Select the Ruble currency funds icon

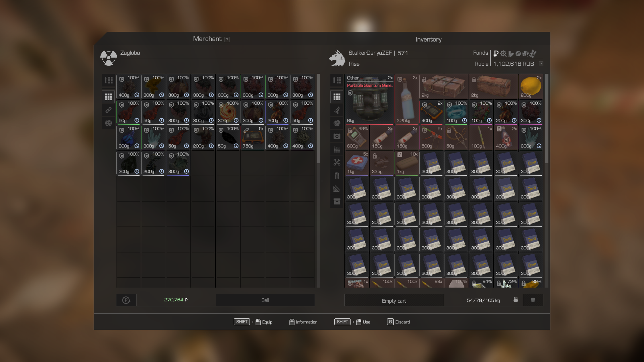[x=496, y=53]
